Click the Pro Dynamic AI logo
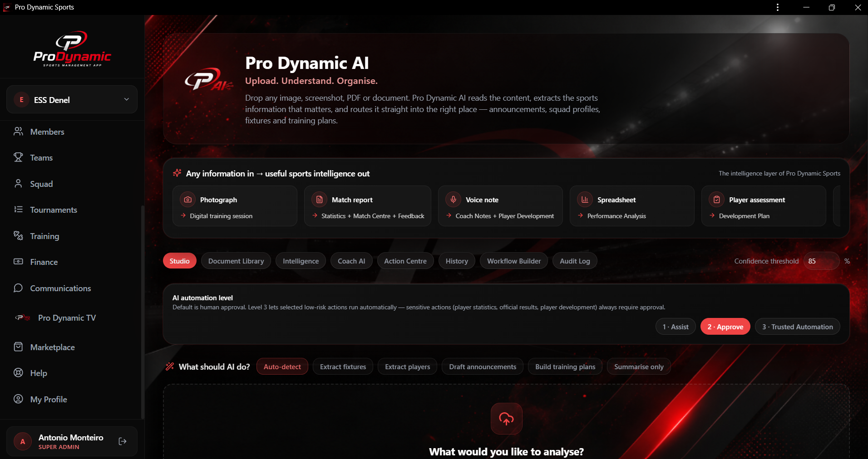This screenshot has height=459, width=868. pos(209,80)
